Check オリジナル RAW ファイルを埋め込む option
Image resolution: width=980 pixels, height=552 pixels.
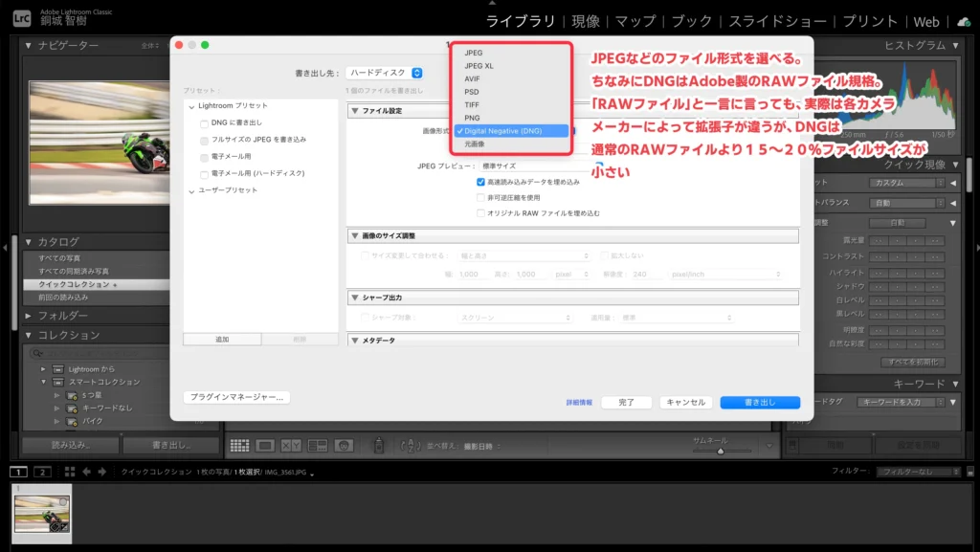[x=480, y=212]
